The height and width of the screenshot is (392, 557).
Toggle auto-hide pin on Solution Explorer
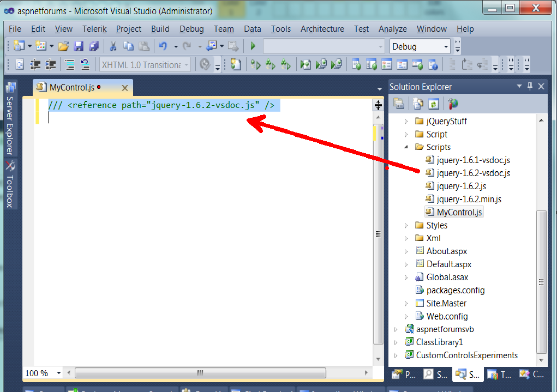(530, 87)
